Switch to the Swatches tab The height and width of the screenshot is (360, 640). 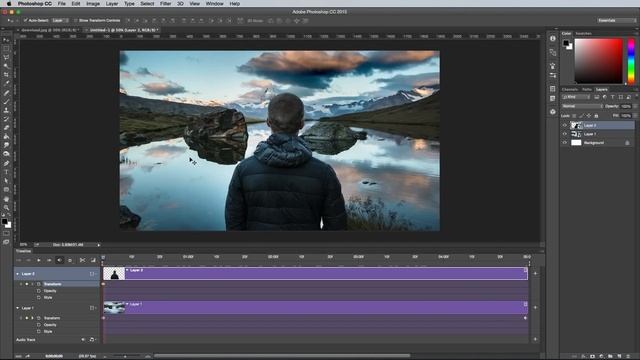coord(583,33)
